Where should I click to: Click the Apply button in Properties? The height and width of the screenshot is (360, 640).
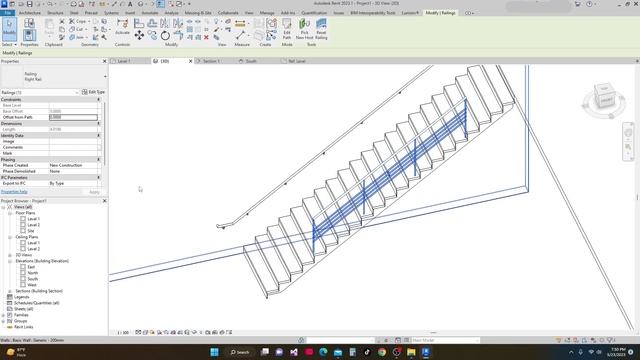tap(94, 192)
